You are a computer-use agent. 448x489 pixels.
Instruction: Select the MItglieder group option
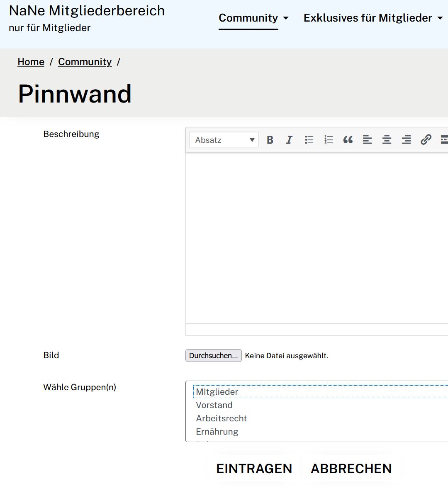coord(217,391)
